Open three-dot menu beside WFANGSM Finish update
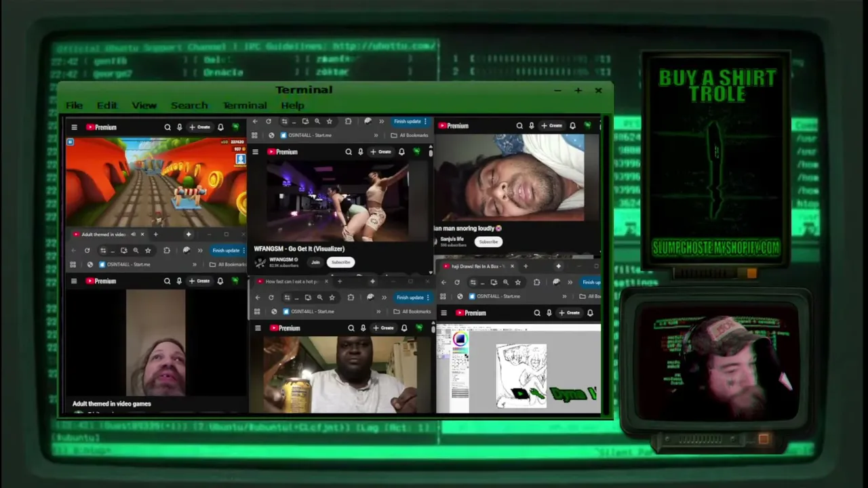Viewport: 868px width, 488px height. [425, 121]
